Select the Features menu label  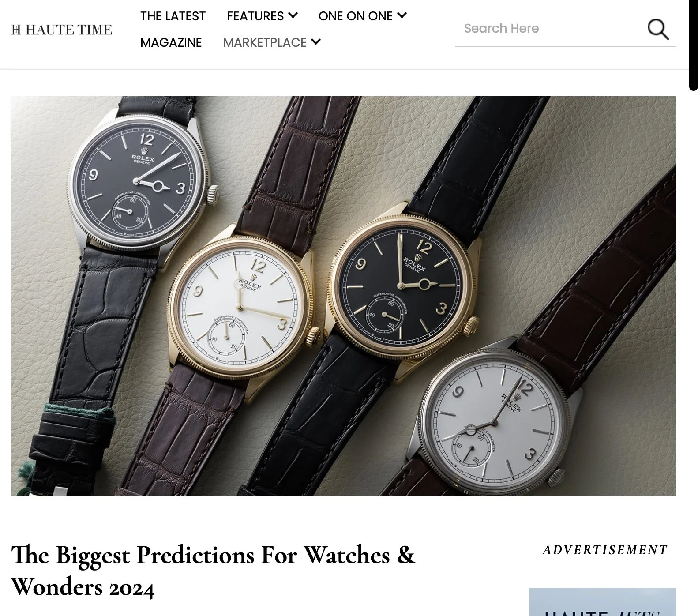point(255,16)
